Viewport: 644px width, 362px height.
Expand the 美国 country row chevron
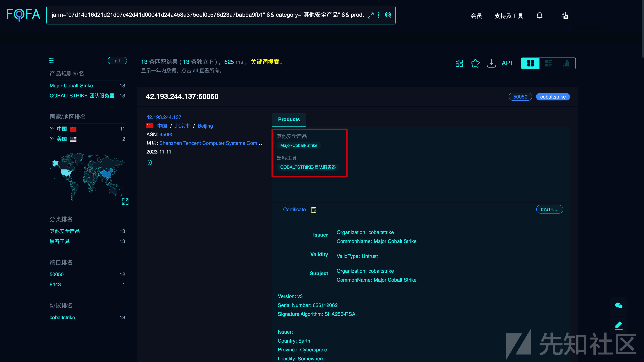51,139
